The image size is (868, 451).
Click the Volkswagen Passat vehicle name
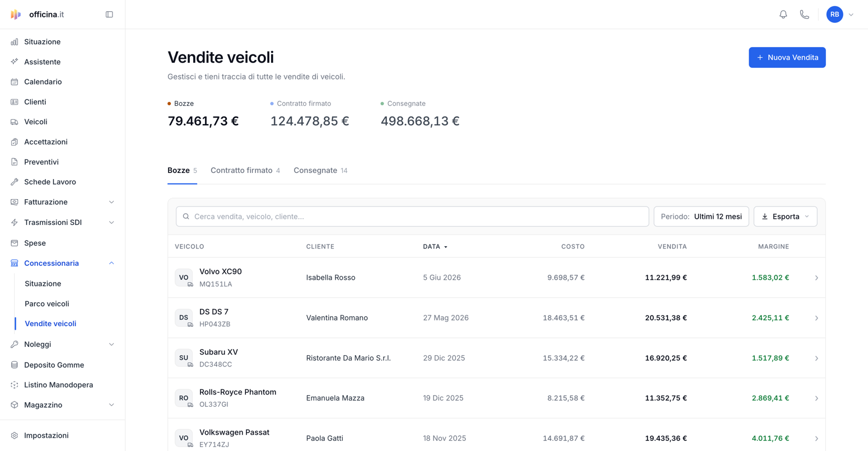[234, 433]
